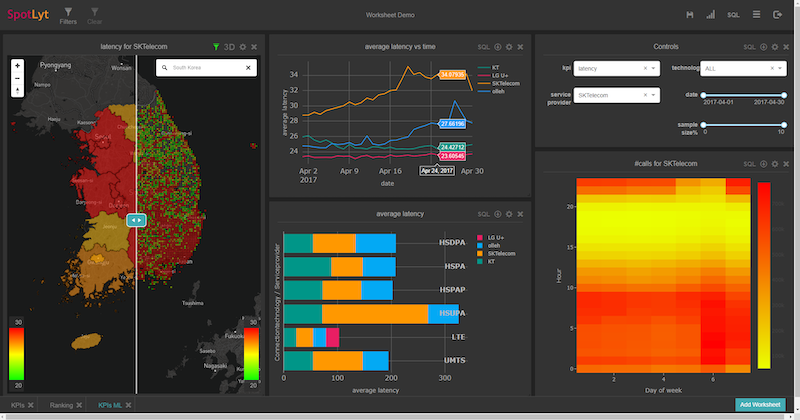
Task: Click the sample size slider right handle
Action: (784, 125)
